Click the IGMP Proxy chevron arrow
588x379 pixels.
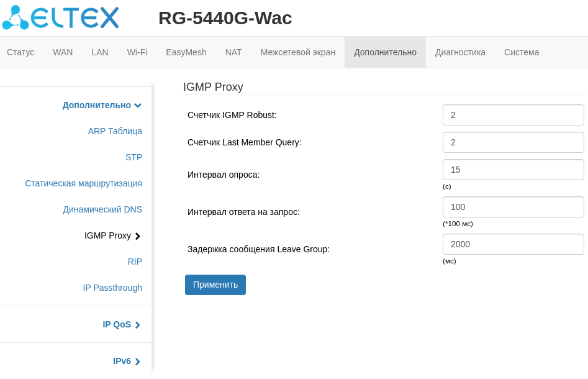tap(137, 236)
